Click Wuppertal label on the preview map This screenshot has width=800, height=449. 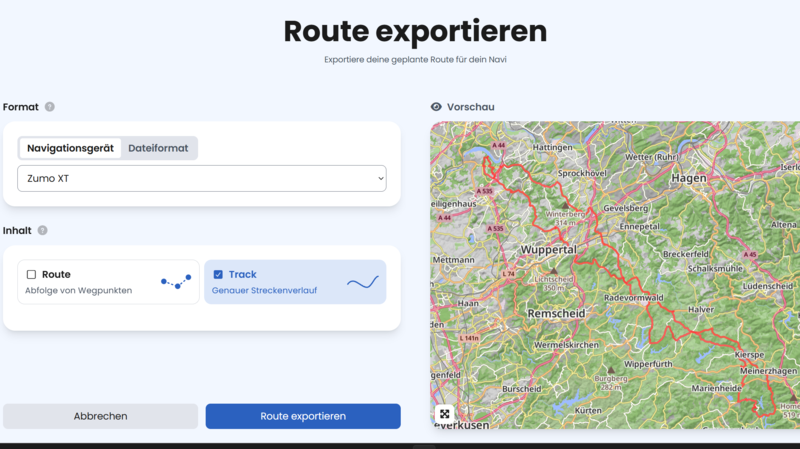[x=548, y=250]
